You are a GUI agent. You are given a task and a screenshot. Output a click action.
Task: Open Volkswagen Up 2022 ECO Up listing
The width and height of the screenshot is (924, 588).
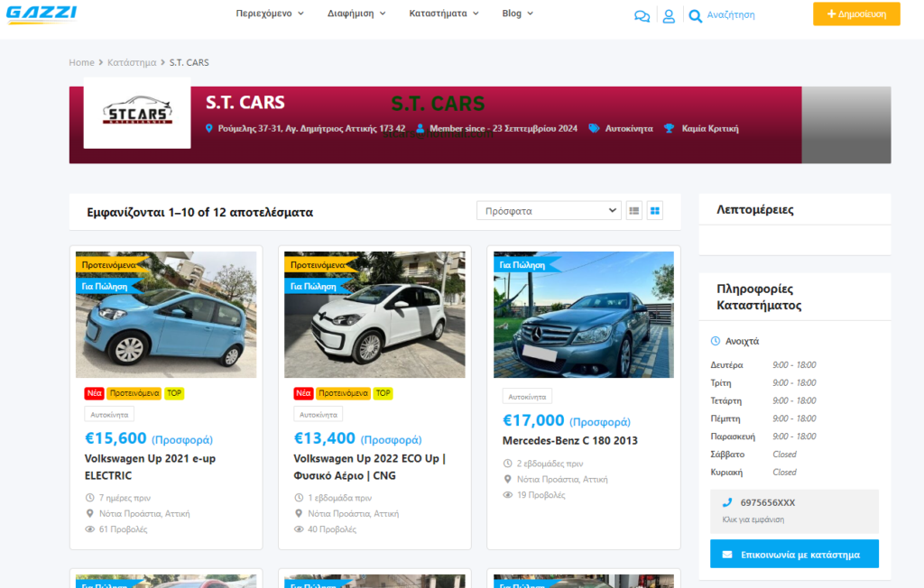click(x=369, y=466)
